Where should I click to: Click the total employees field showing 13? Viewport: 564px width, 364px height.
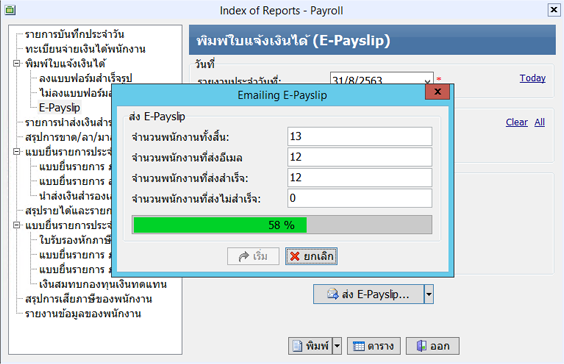tap(360, 136)
